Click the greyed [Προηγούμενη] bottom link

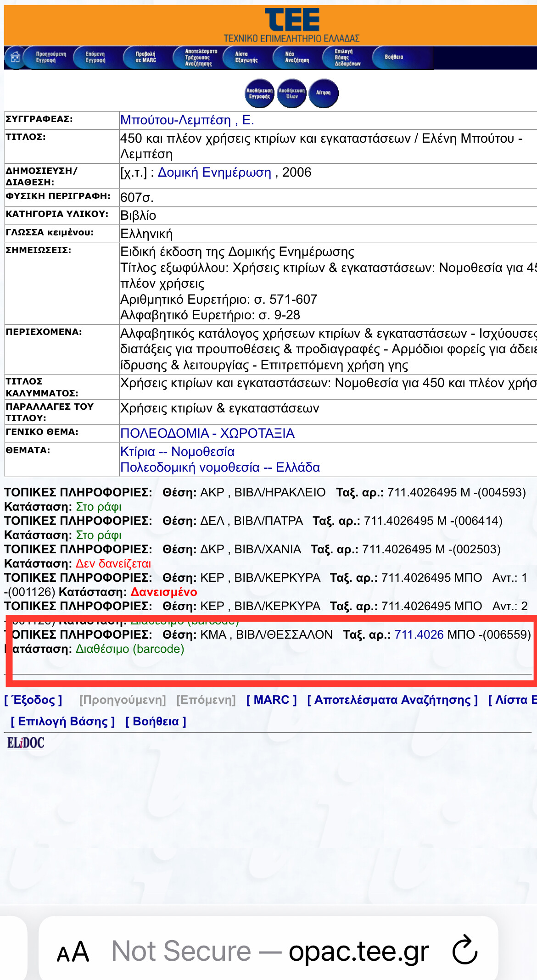(x=123, y=700)
